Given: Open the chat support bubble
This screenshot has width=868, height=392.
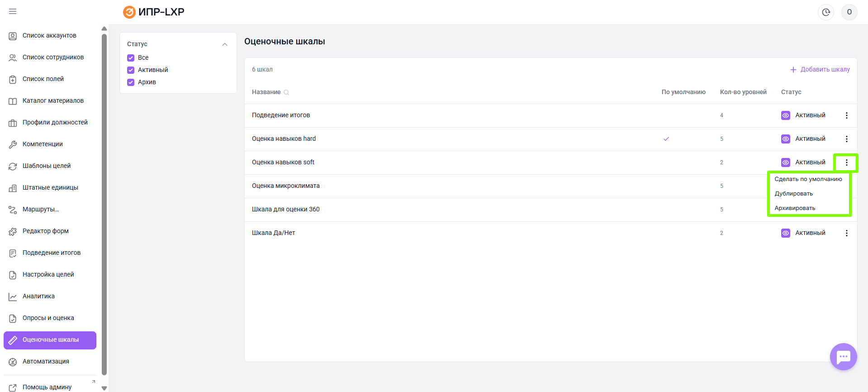Looking at the screenshot, I should [x=844, y=357].
